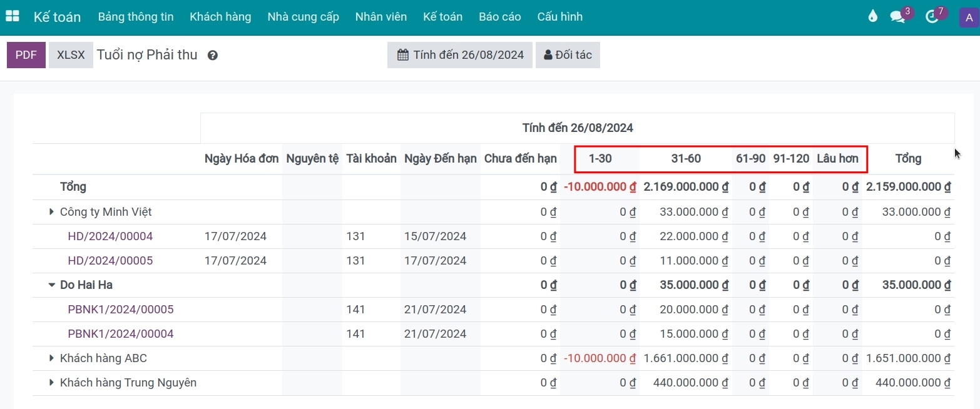Image resolution: width=980 pixels, height=409 pixels.
Task: Open the Tính đến 26/08/2024 date filter
Action: pyautogui.click(x=460, y=55)
